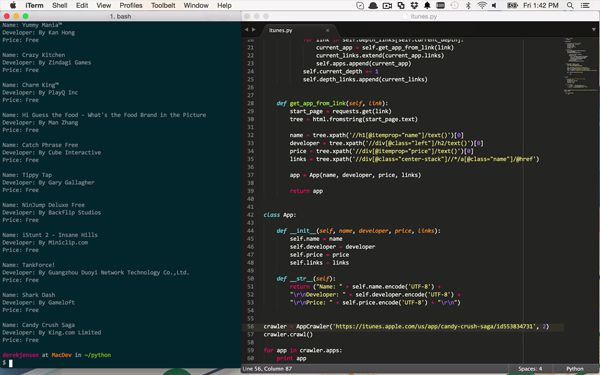
Task: Open the Edit menu
Action: 82,5
